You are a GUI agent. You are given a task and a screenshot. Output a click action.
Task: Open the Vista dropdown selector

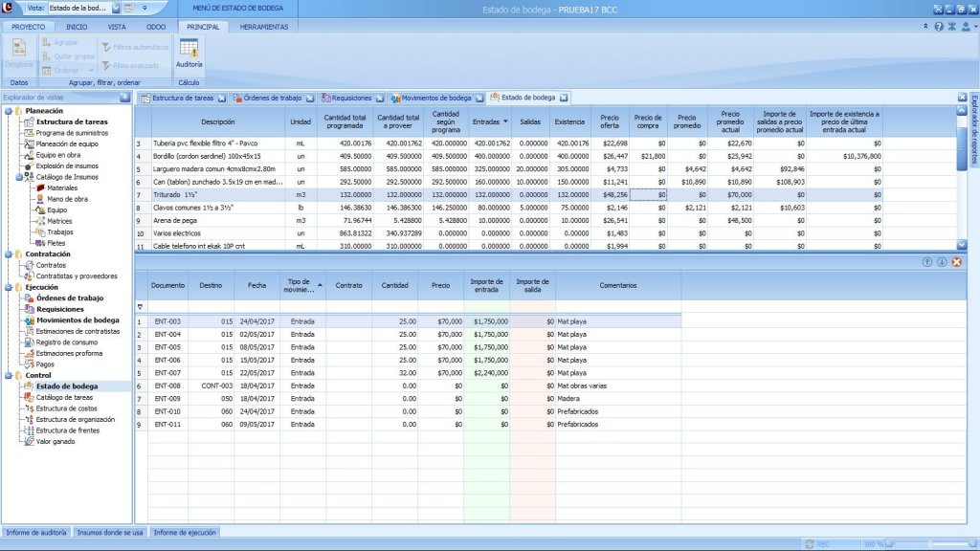click(x=116, y=8)
